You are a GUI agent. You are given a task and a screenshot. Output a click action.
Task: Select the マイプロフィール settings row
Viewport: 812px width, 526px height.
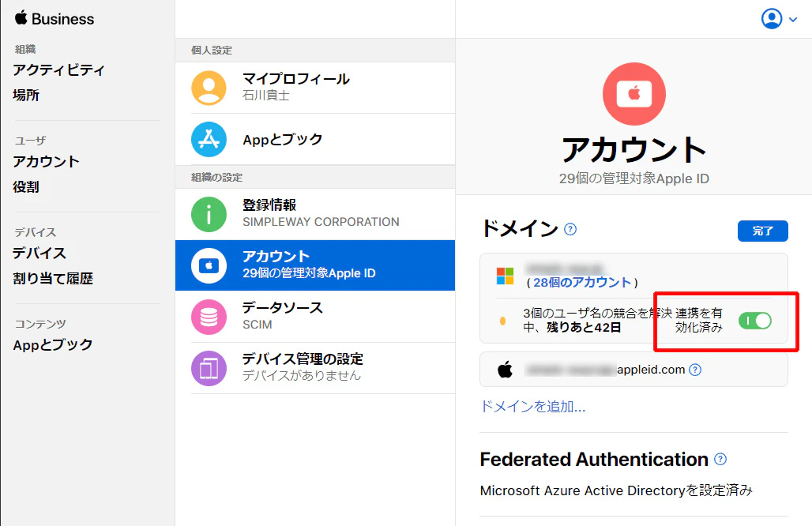point(315,88)
